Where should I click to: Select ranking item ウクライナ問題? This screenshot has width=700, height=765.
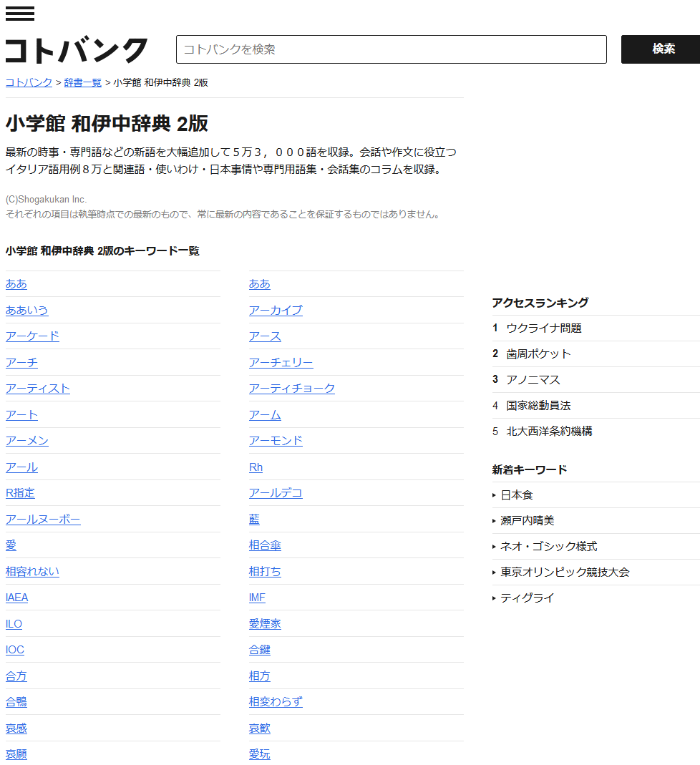pos(544,328)
